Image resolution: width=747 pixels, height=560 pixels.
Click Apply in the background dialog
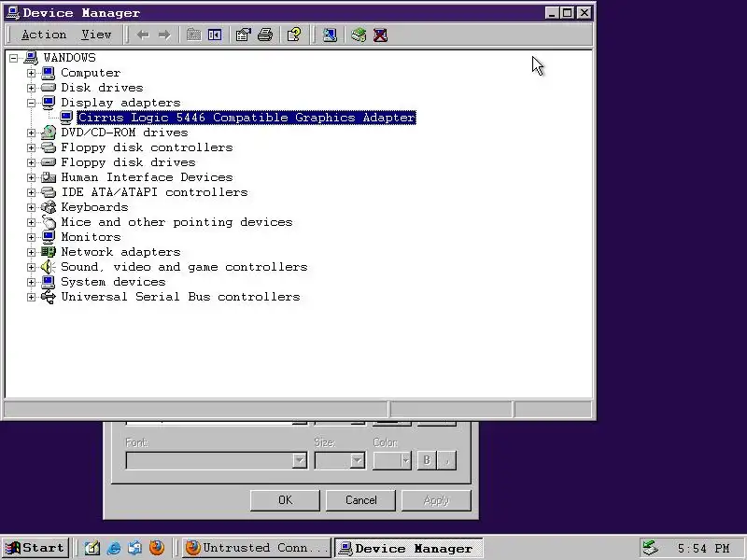(x=436, y=500)
